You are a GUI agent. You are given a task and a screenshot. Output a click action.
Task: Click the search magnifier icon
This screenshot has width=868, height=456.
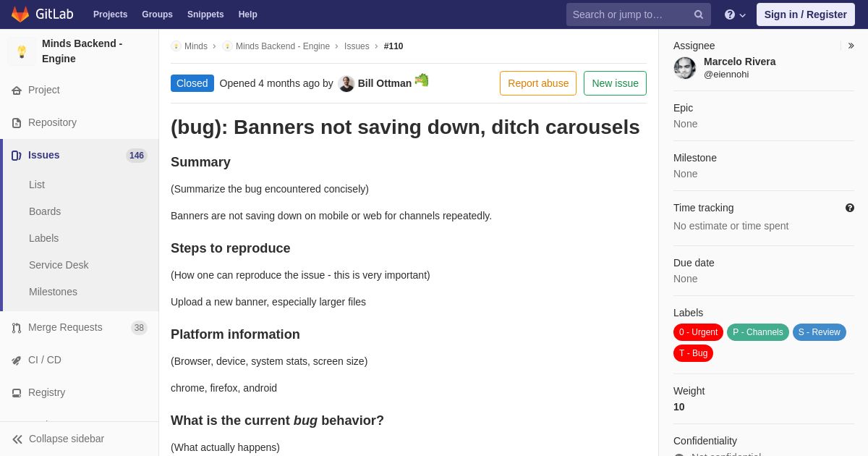pos(699,14)
